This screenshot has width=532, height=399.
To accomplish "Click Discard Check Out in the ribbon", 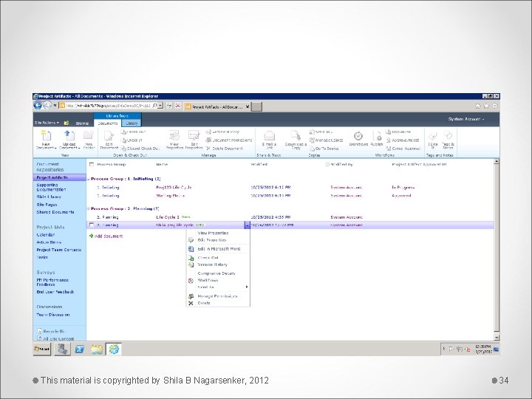I will 140,149.
